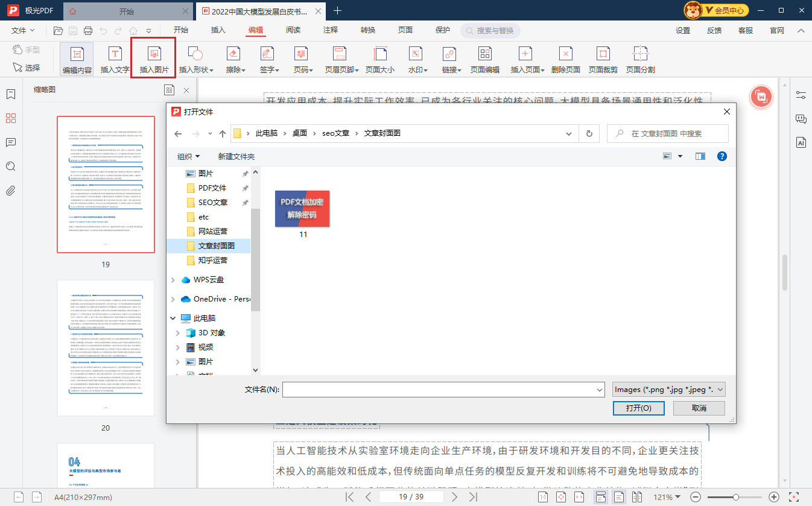Click the up-folder arrow in file dialog
Image resolution: width=812 pixels, height=506 pixels.
click(x=223, y=133)
